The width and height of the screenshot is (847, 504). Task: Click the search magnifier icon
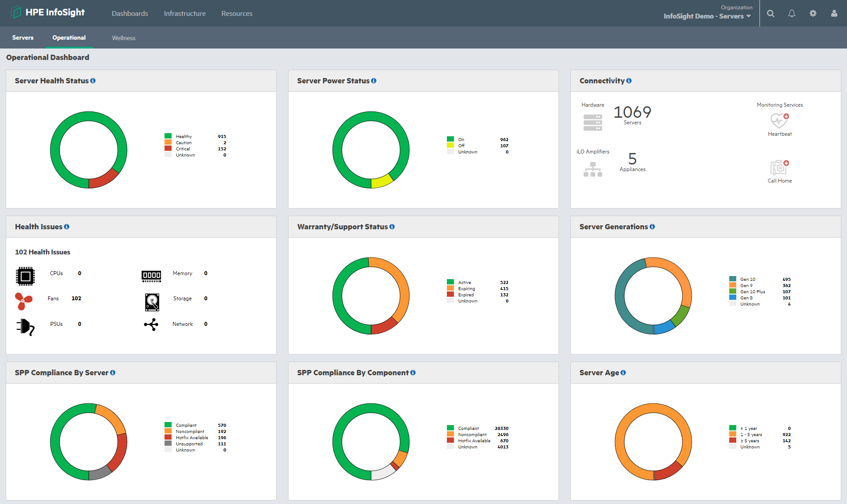click(x=771, y=14)
